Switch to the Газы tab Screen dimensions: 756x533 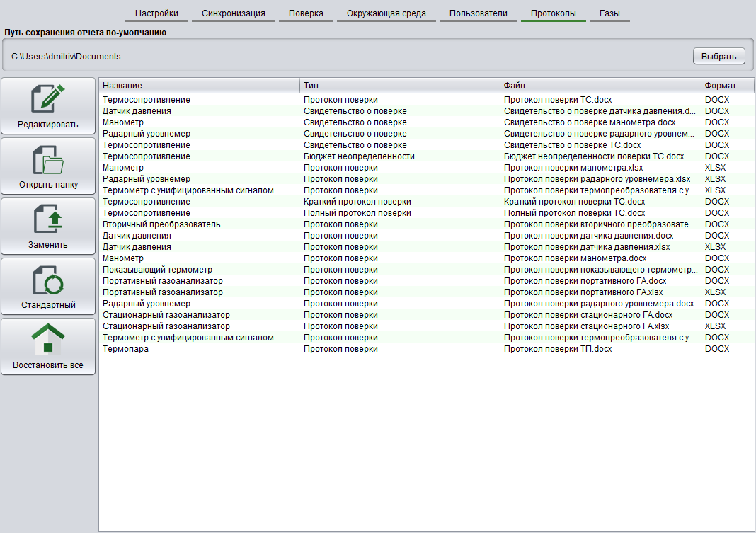coord(609,13)
